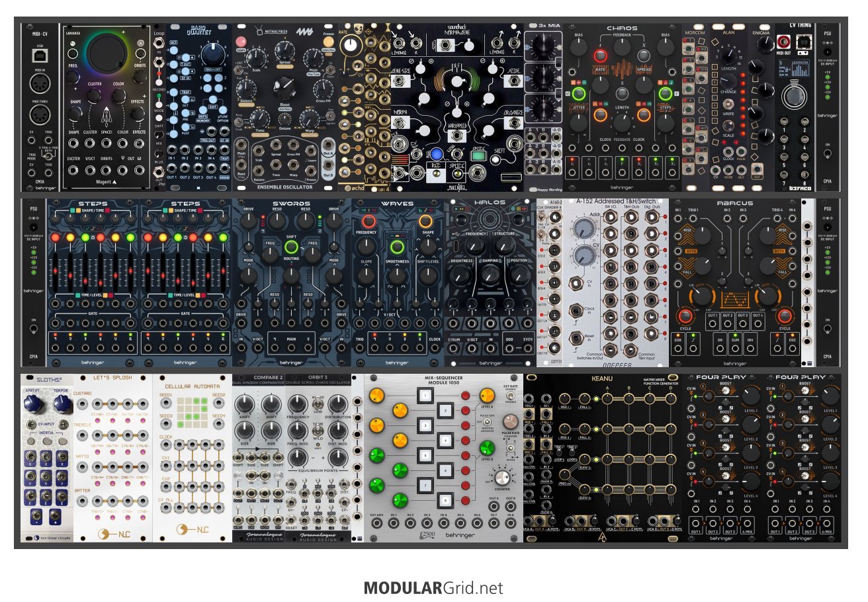Click the PULSE RATE knob on Mix-Sequencer
868x602 pixels.
(510, 421)
